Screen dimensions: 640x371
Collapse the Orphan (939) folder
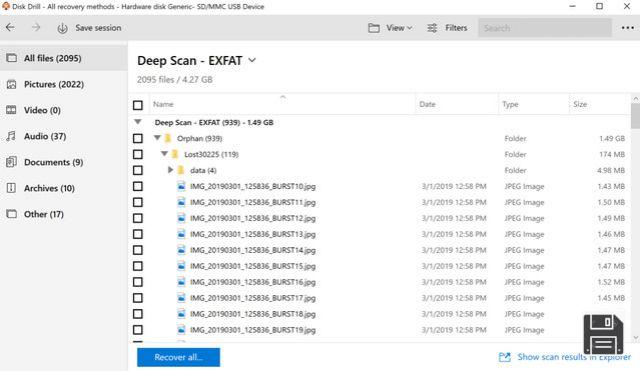[x=157, y=138]
